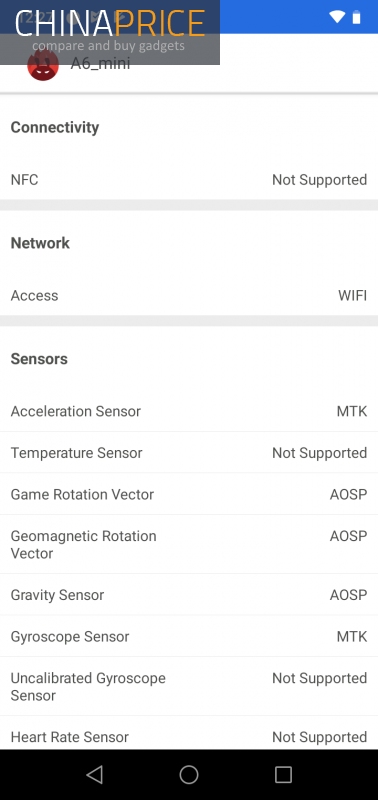Open recent apps with square button

(x=283, y=774)
